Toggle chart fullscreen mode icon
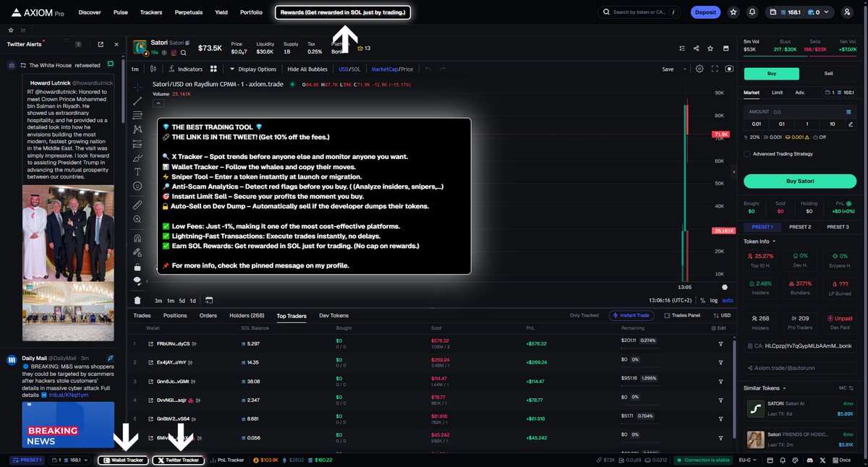This screenshot has width=868, height=467. tap(715, 69)
